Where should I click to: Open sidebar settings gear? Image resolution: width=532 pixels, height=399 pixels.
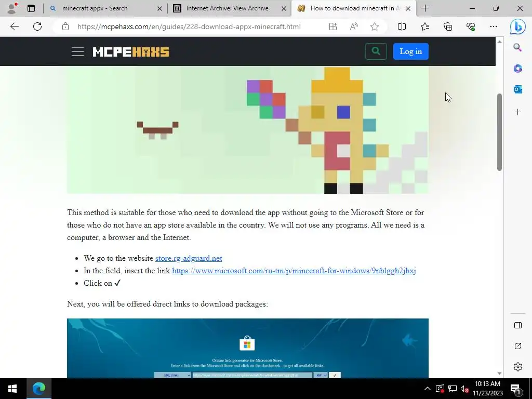click(x=518, y=367)
